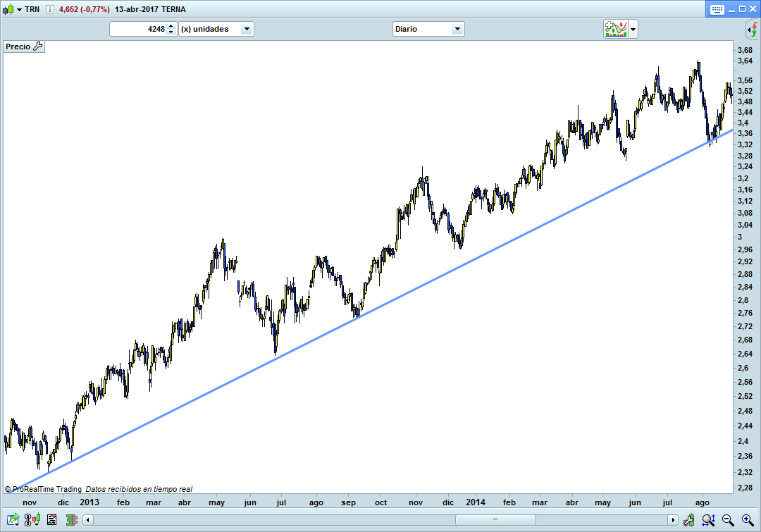Decrease the units value with down stepper
The image size is (761, 532).
coord(171,32)
